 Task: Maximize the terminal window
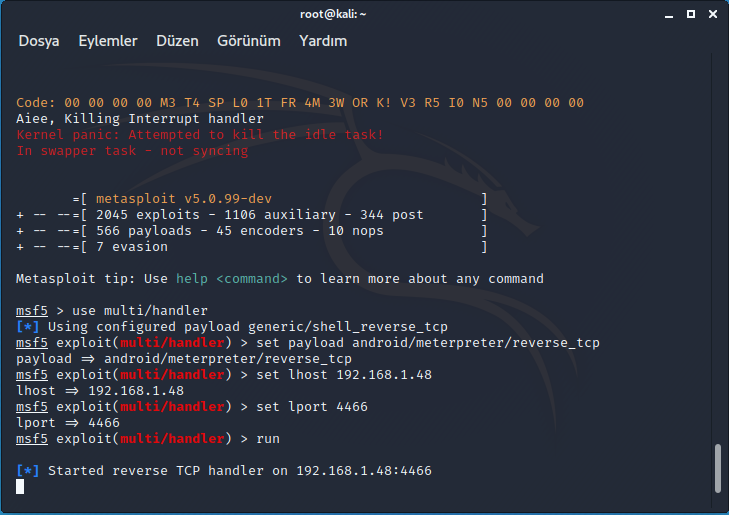[691, 14]
